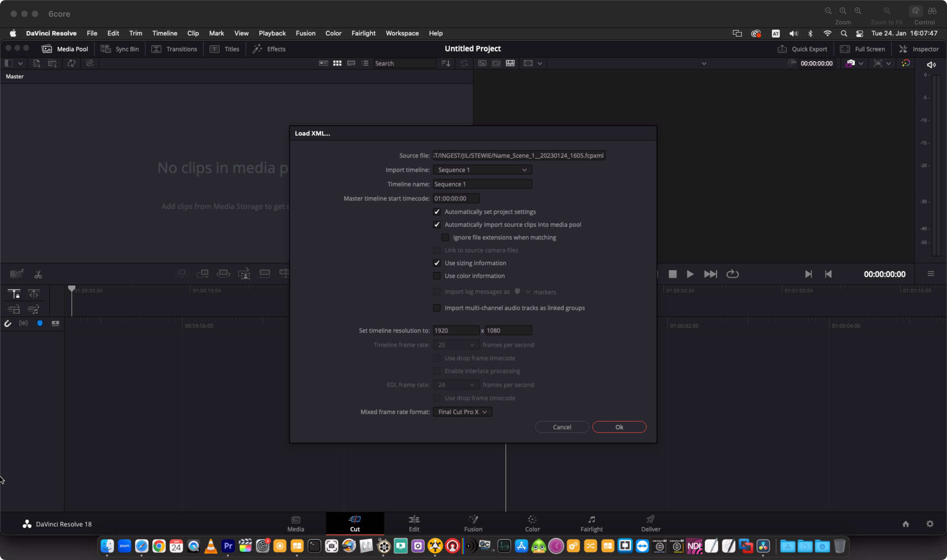Viewport: 947px width, 560px height.
Task: Open project settings gear icon
Action: [x=930, y=524]
